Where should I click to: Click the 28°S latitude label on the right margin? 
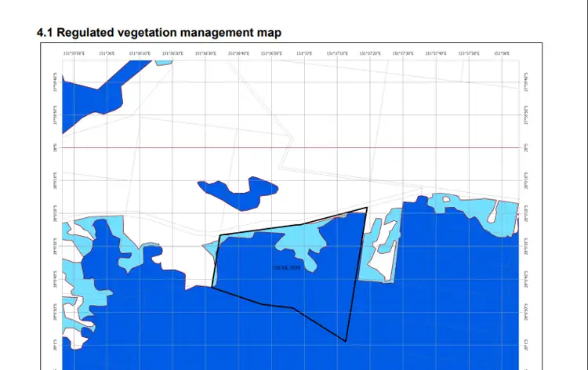pyautogui.click(x=525, y=147)
